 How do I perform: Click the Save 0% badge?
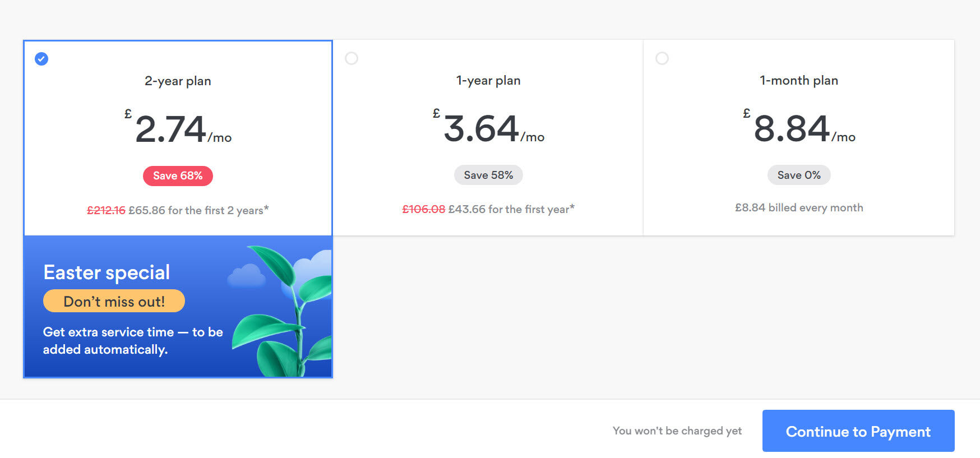click(x=799, y=175)
